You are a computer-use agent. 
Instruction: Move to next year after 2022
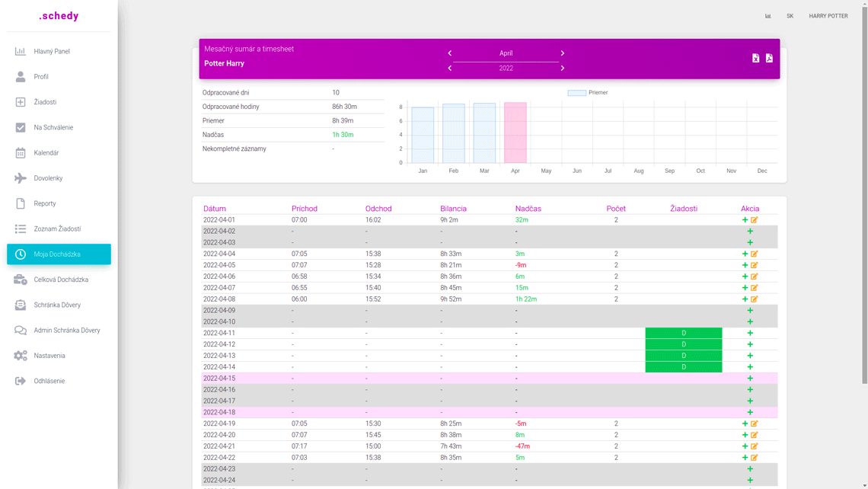click(563, 69)
